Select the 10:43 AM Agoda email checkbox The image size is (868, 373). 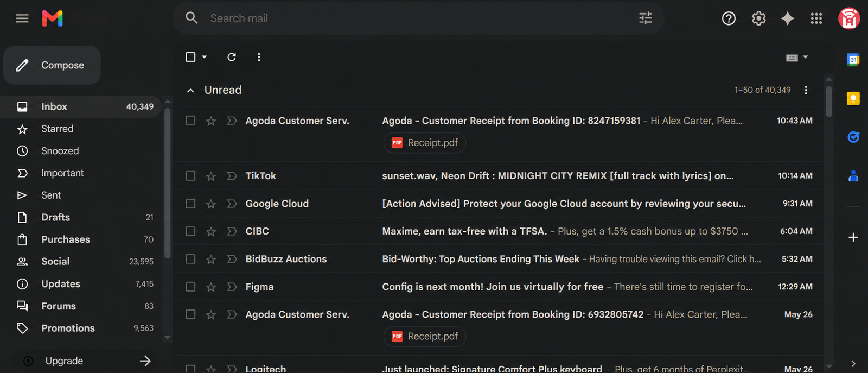pyautogui.click(x=190, y=121)
